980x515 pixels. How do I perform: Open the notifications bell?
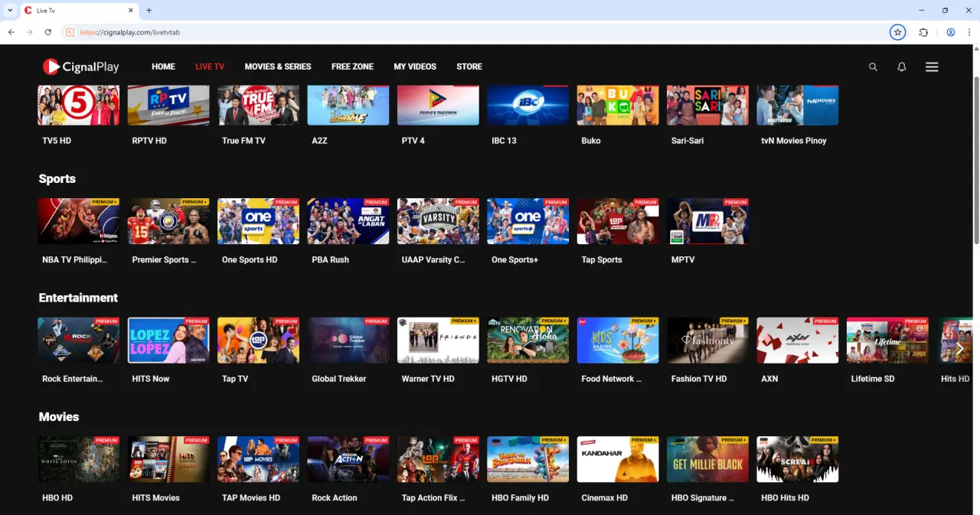[x=902, y=67]
